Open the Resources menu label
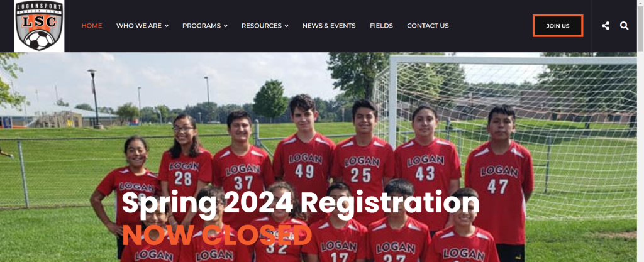 point(262,25)
